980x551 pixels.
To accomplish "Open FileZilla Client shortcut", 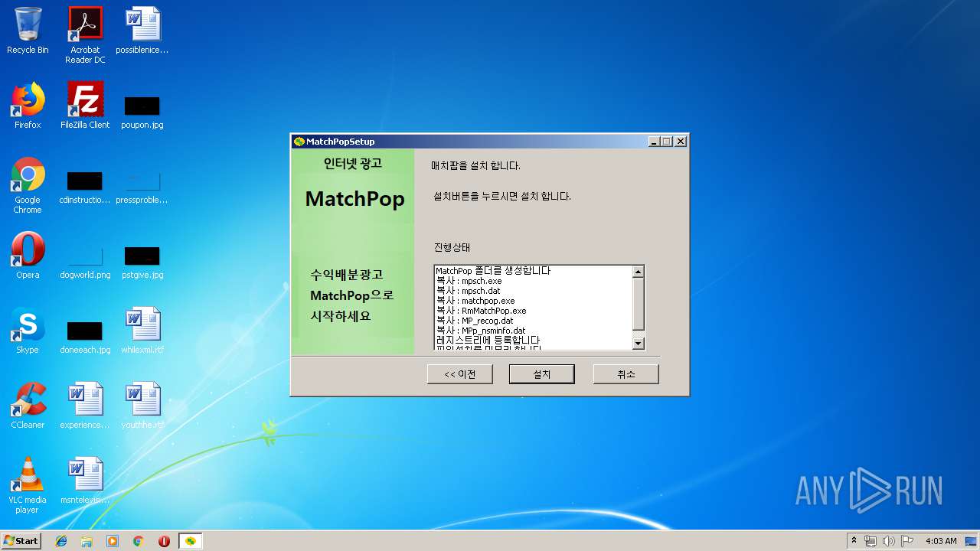I will click(x=85, y=106).
